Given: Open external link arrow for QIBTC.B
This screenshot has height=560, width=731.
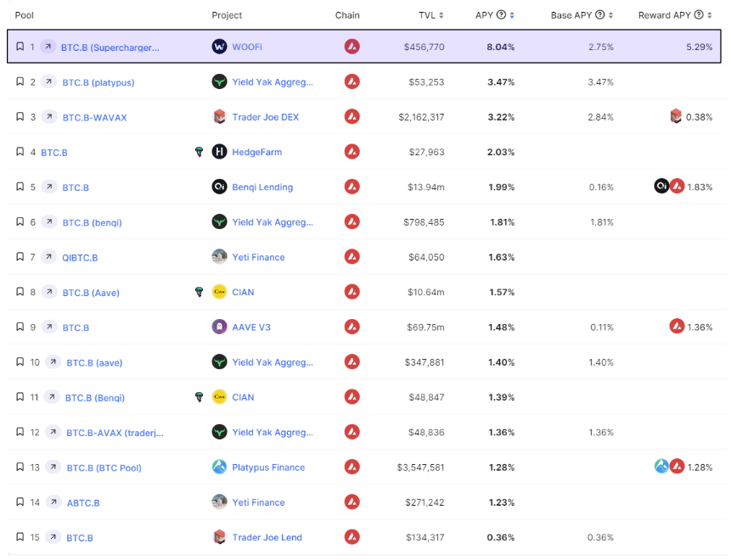Looking at the screenshot, I should 48,257.
